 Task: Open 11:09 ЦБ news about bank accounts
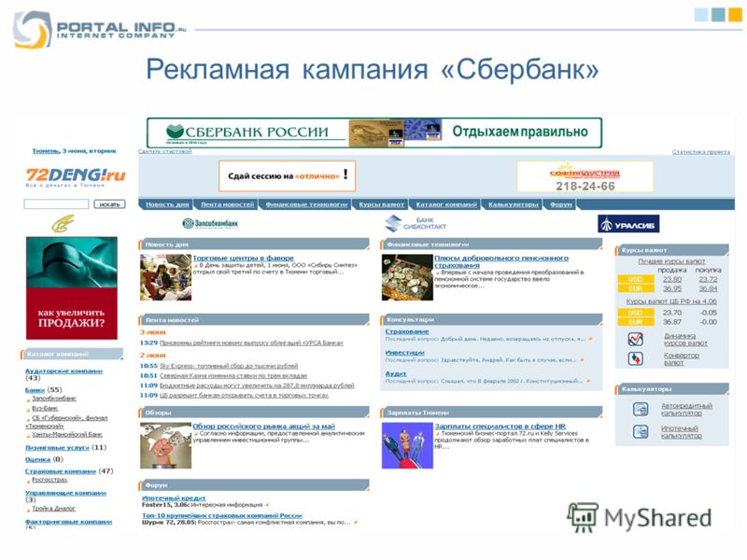[244, 395]
